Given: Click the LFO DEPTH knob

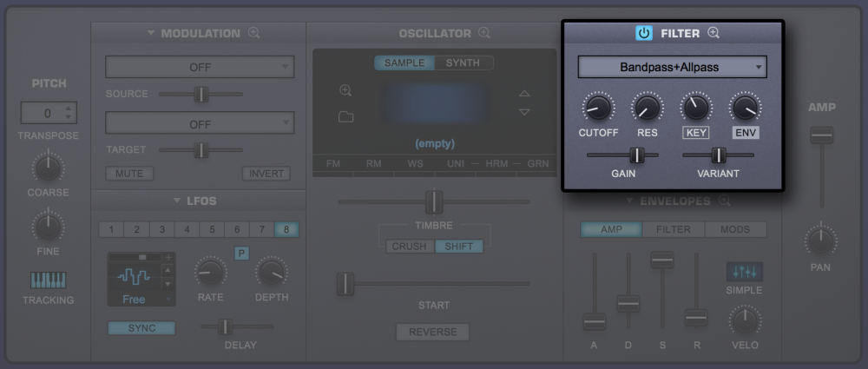Looking at the screenshot, I should (x=271, y=273).
